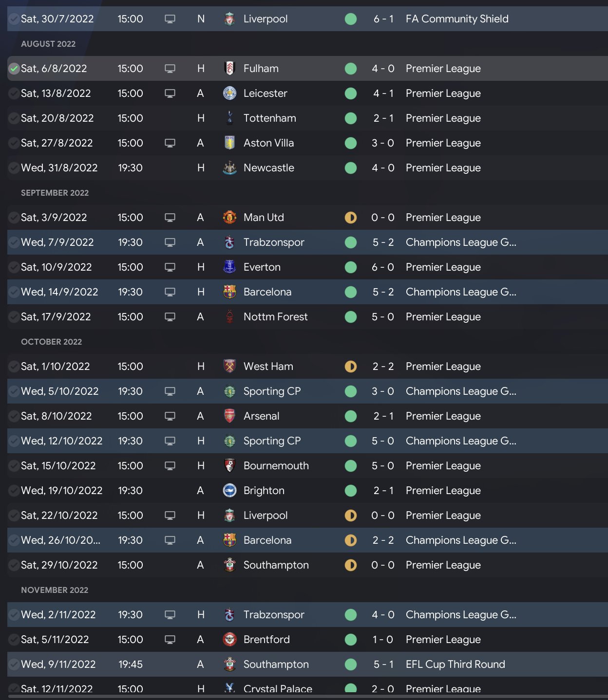Image resolution: width=608 pixels, height=700 pixels.
Task: Click the Brighton club badge
Action: coord(229,491)
